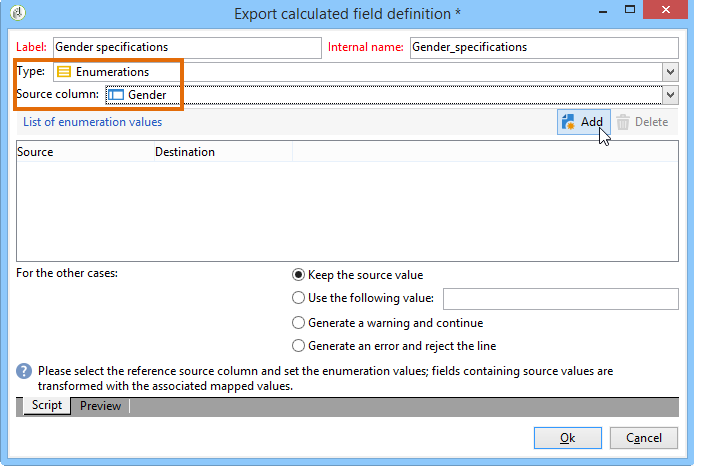Choose Generate a warning and continue
The image size is (704, 476).
[298, 323]
